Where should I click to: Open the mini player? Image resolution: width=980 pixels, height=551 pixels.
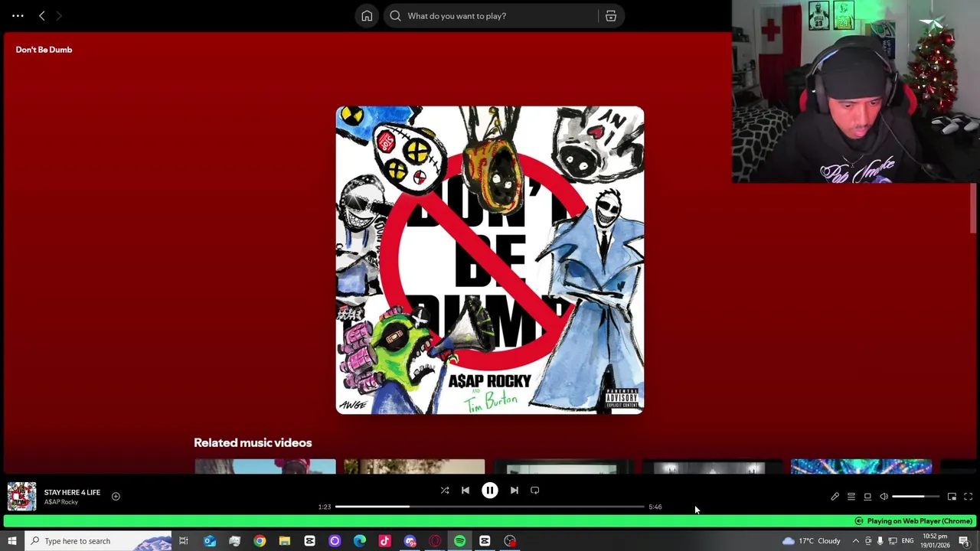(952, 497)
